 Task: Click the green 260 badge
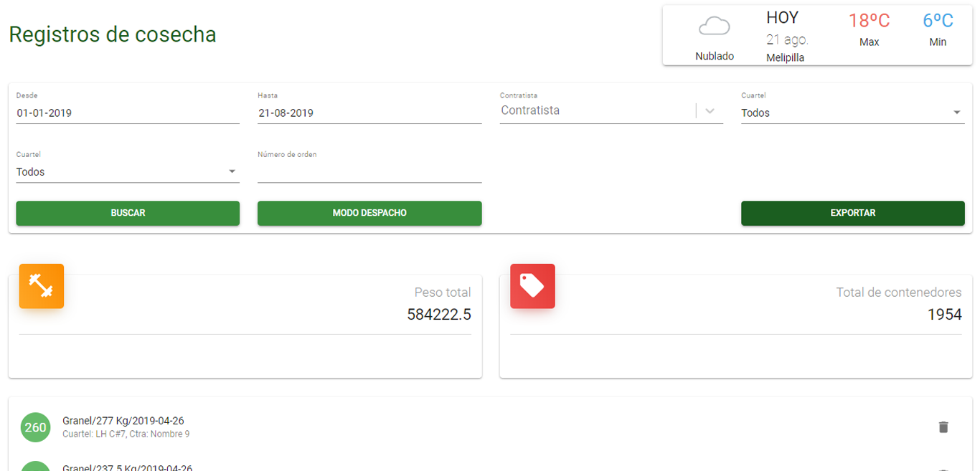point(35,428)
